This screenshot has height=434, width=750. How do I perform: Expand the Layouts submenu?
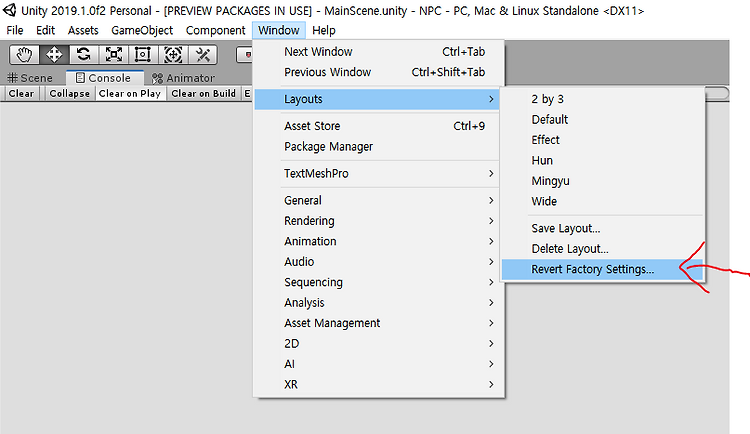click(377, 99)
